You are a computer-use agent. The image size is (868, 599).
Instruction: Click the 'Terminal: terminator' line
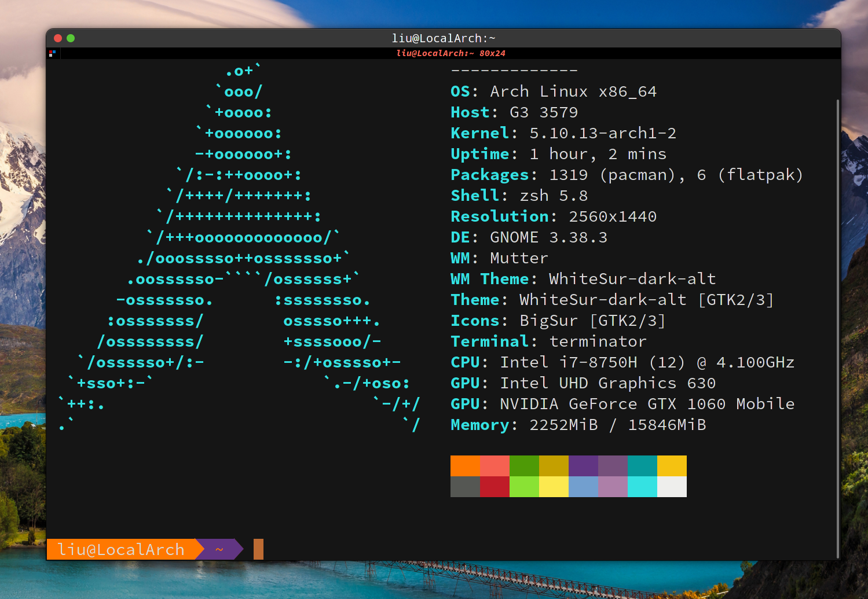point(548,341)
